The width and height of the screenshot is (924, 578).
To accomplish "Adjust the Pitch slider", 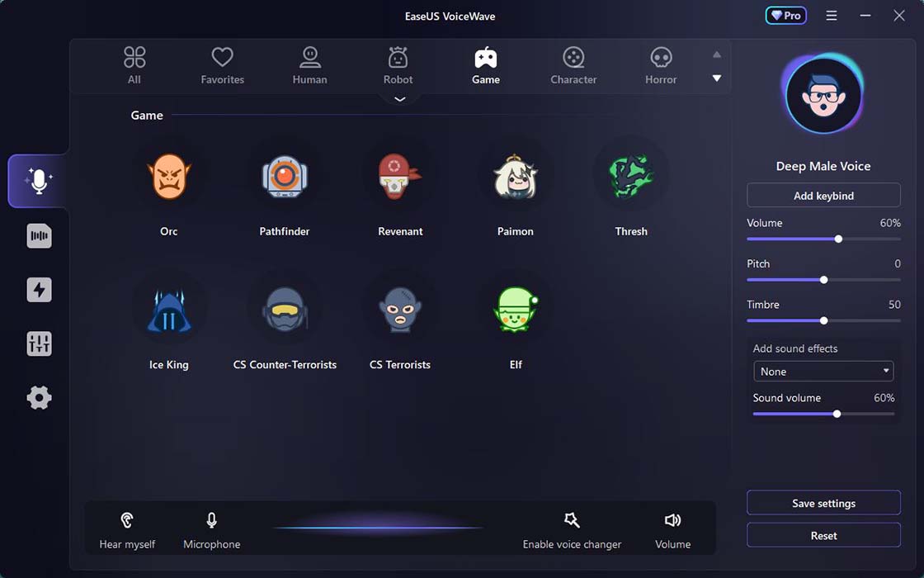I will tap(823, 280).
